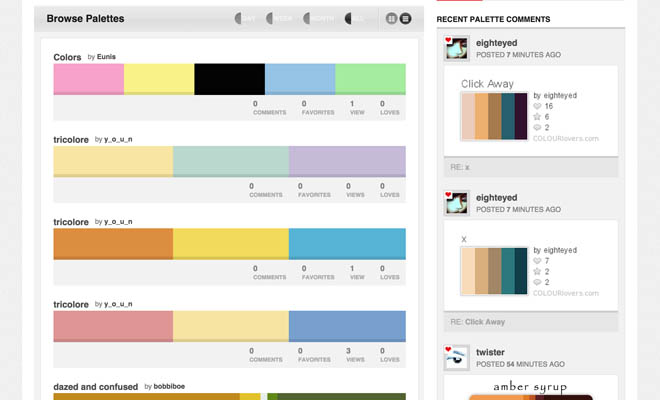660x400 pixels.
Task: Pick the sky blue tricolore swatch
Action: click(347, 244)
